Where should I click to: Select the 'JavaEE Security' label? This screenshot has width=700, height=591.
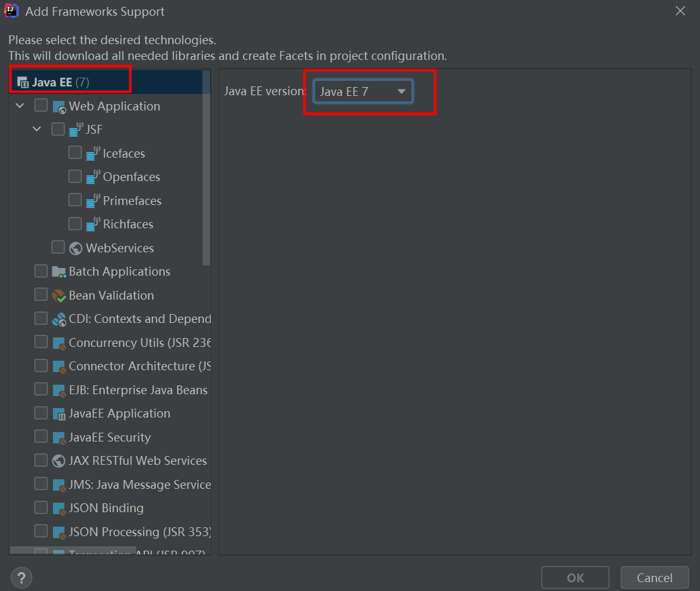110,438
